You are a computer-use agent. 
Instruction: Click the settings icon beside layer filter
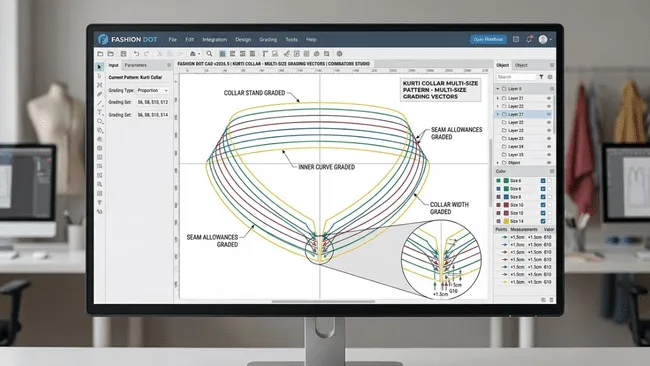(550, 77)
